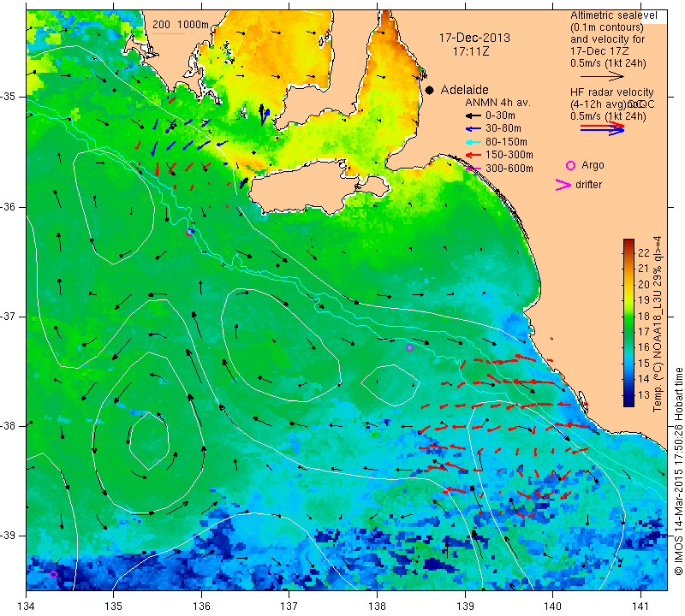
Task: Click the magenta 300-600m legend arrow
Action: tap(473, 169)
